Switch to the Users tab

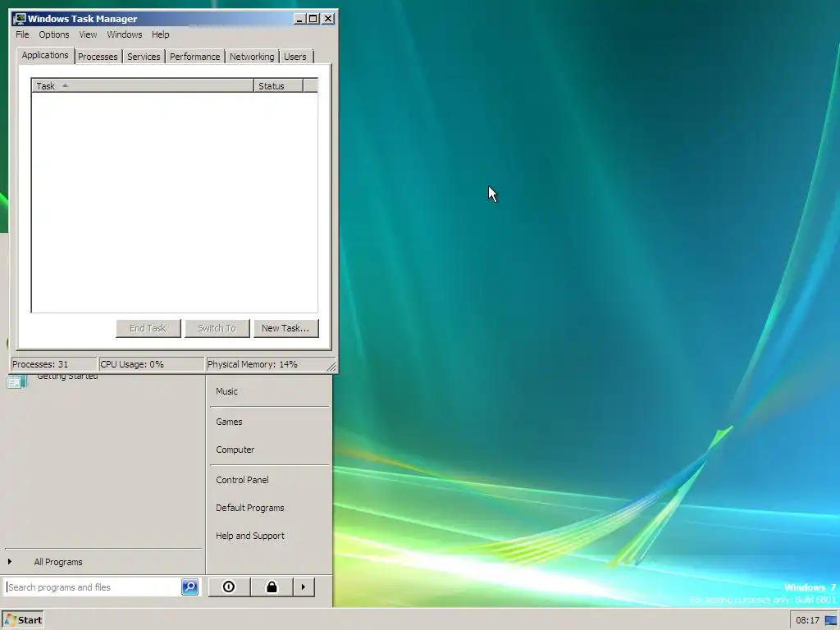295,57
